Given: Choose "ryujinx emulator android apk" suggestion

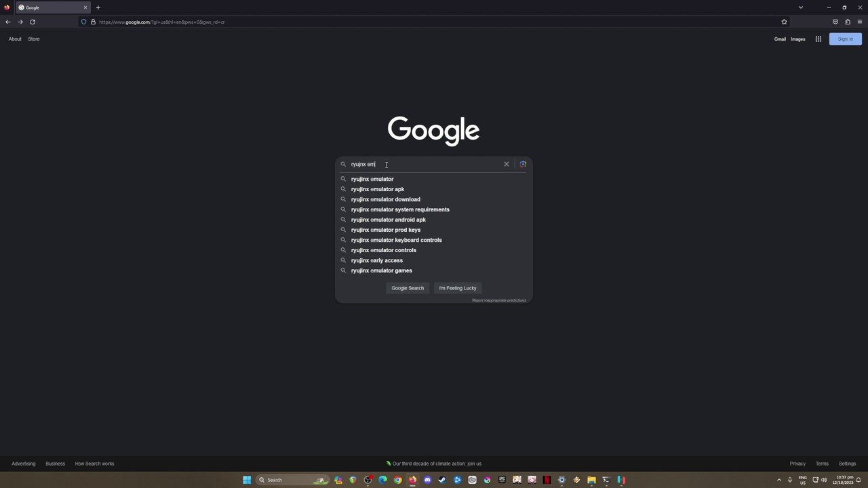Looking at the screenshot, I should pos(434,220).
